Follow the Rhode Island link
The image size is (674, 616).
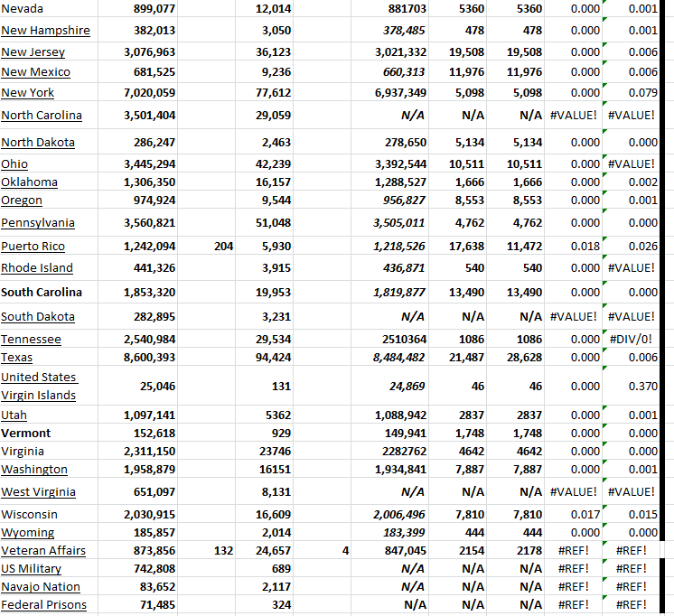point(37,268)
